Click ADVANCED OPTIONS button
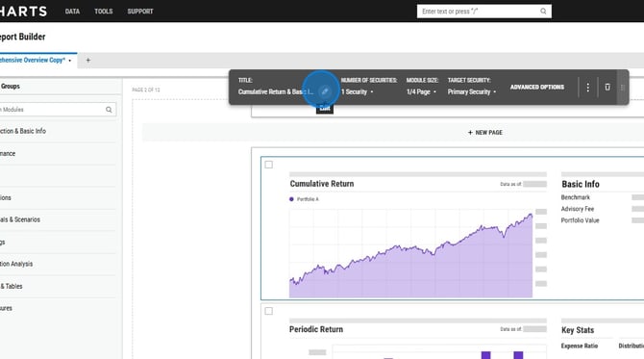This screenshot has width=644, height=359. (x=536, y=88)
